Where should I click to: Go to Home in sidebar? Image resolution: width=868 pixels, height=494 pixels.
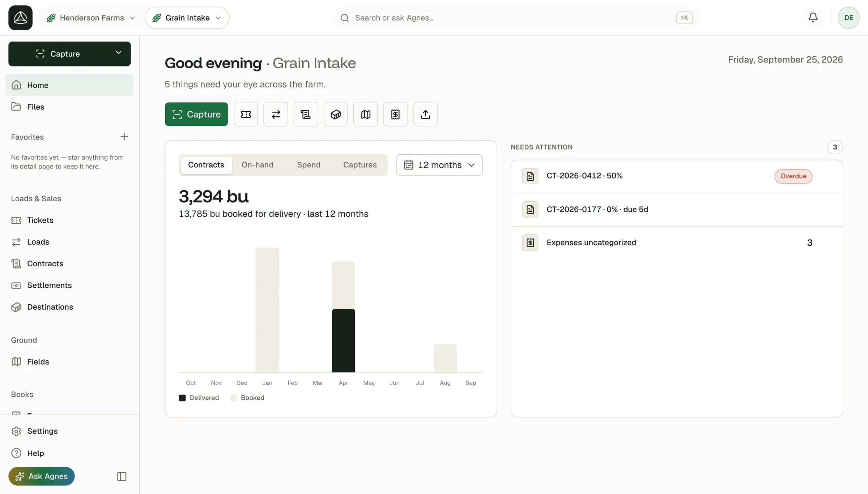coord(69,85)
